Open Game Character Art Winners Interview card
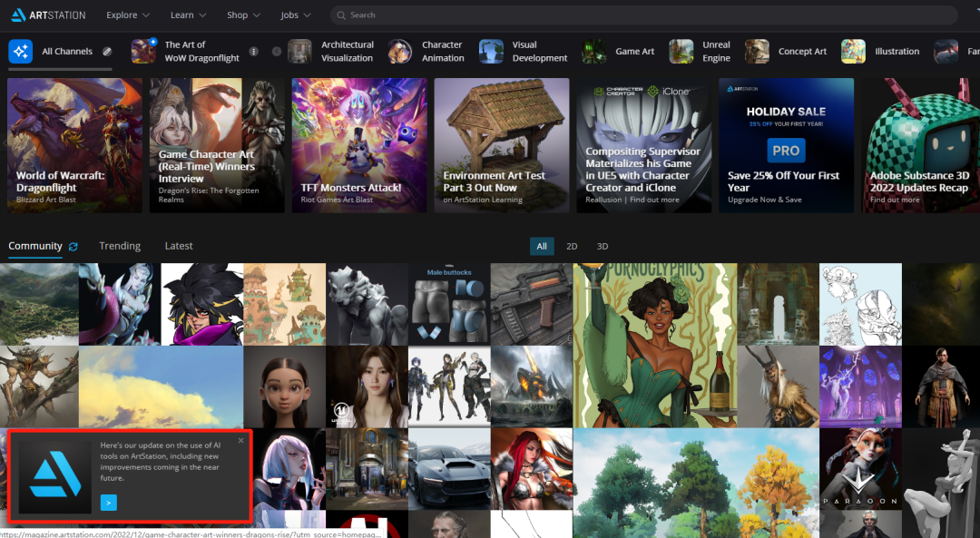 pos(217,145)
